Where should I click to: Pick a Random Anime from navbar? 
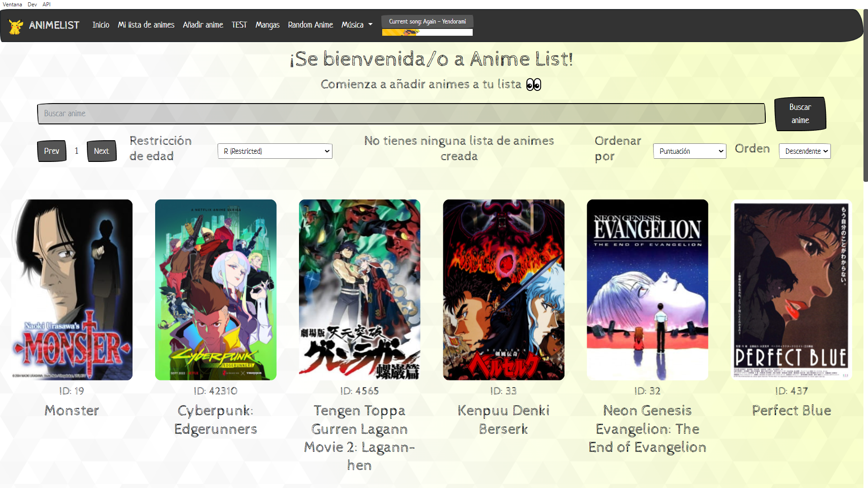(x=310, y=25)
